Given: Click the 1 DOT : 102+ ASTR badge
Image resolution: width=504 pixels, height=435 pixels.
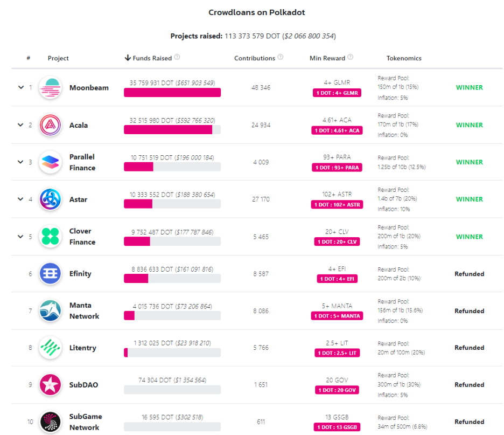Looking at the screenshot, I should 337,205.
